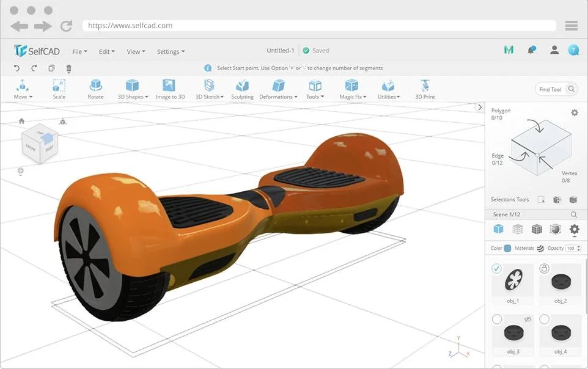Viewport: 588px width, 369px height.
Task: Select the Sculpting tool
Action: coord(242,89)
